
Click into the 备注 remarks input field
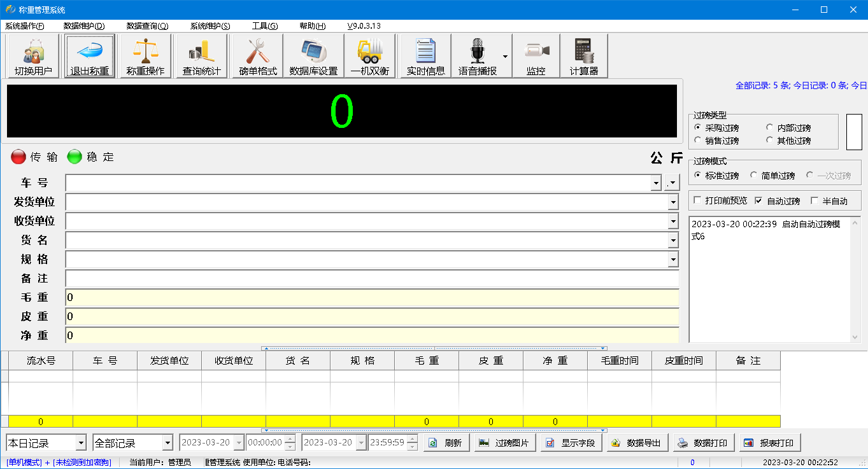click(x=372, y=279)
